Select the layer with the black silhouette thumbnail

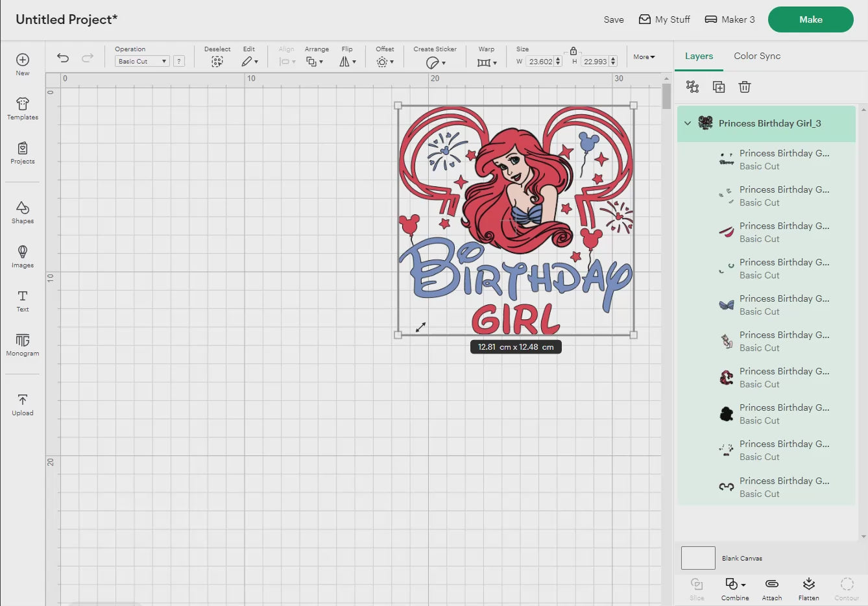point(766,414)
